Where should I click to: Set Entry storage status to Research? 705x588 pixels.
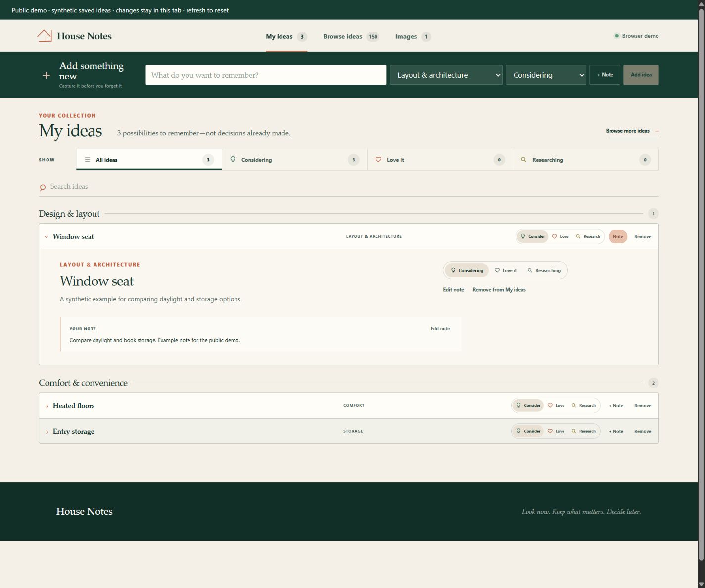point(584,431)
